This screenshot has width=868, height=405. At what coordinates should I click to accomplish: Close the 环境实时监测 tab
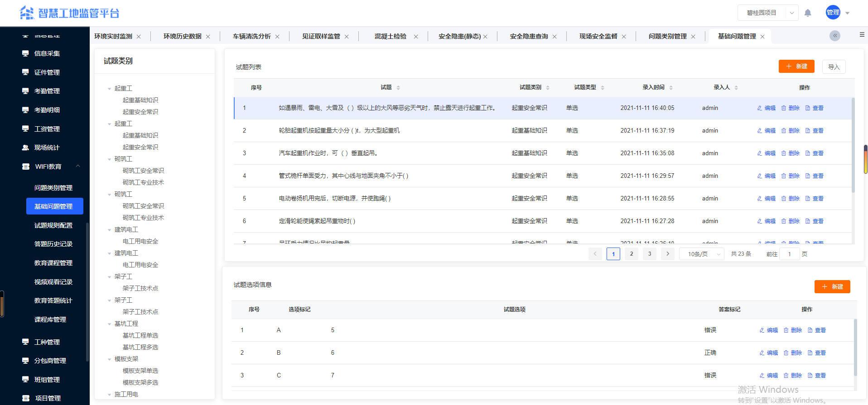coord(139,37)
